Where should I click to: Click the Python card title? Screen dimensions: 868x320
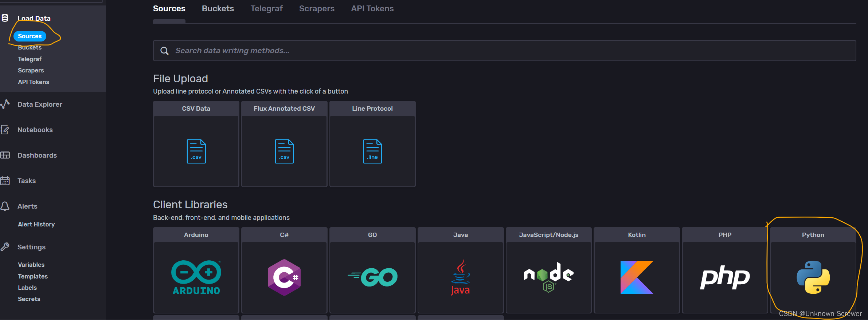(813, 235)
